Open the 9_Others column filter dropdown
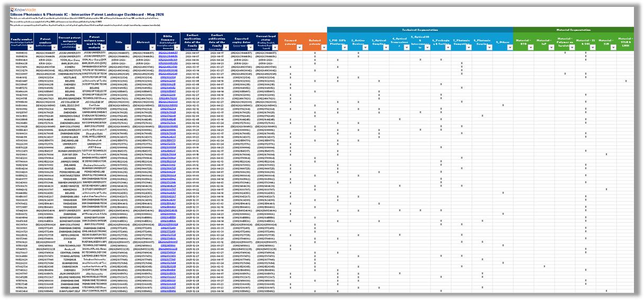644x300 pixels. point(510,47)
